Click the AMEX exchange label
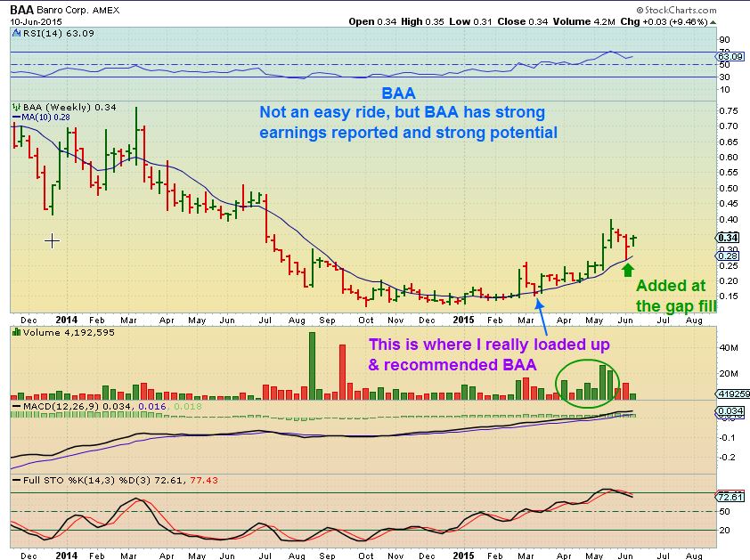 pyautogui.click(x=106, y=10)
